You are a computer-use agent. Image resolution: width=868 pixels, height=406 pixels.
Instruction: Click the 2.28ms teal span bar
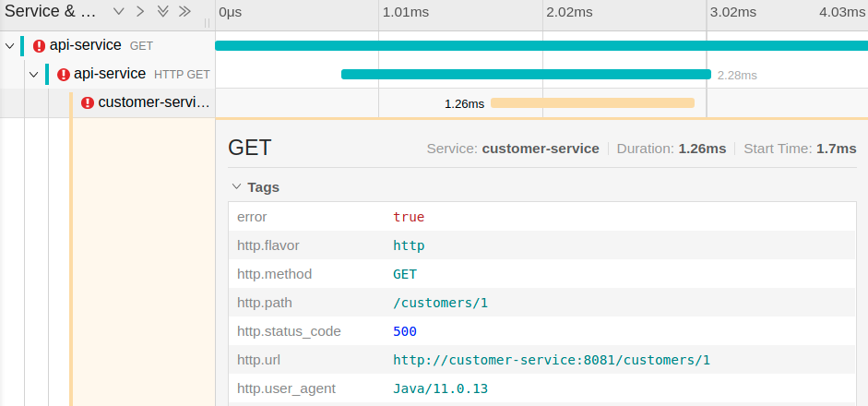pyautogui.click(x=526, y=74)
